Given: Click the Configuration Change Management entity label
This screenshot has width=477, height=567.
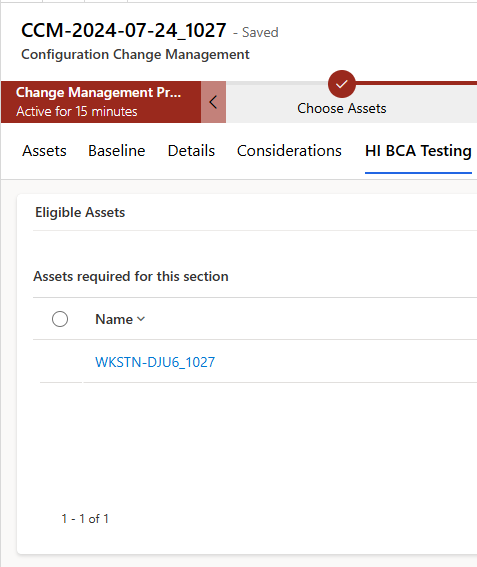Looking at the screenshot, I should (135, 54).
